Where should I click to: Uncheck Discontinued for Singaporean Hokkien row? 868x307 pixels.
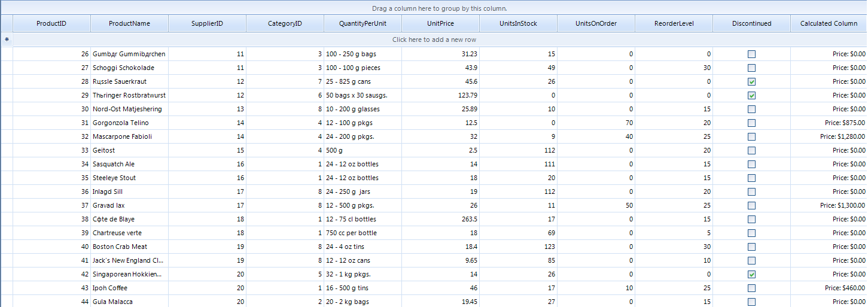click(x=751, y=274)
